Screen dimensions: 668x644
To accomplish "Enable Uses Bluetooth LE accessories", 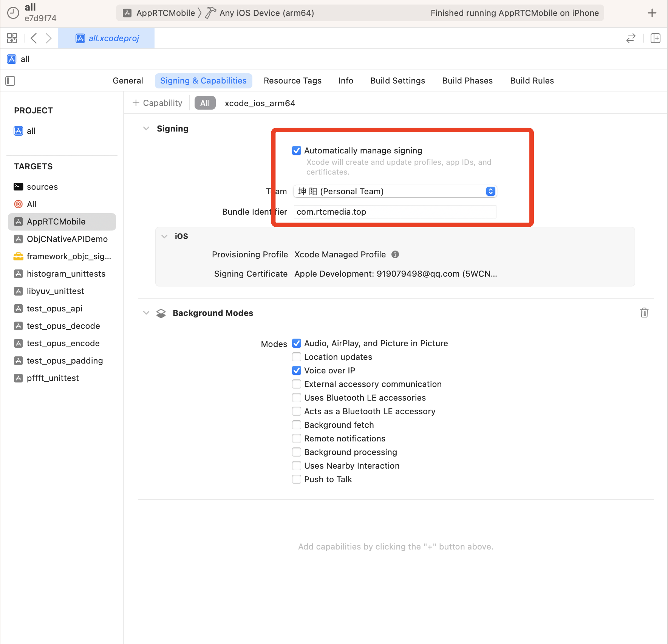I will pos(297,398).
